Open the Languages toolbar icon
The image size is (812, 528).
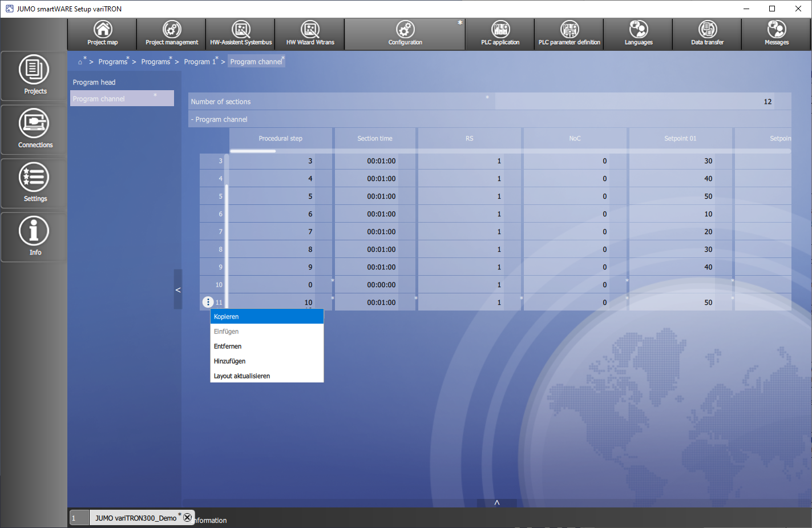click(638, 34)
